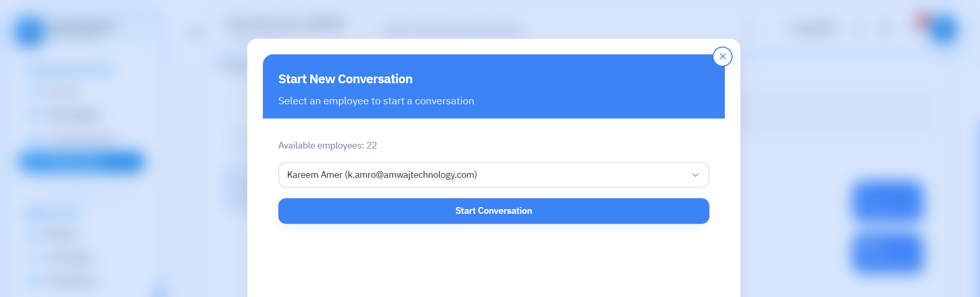Open the Kareem Amer employee dropdown

click(493, 175)
